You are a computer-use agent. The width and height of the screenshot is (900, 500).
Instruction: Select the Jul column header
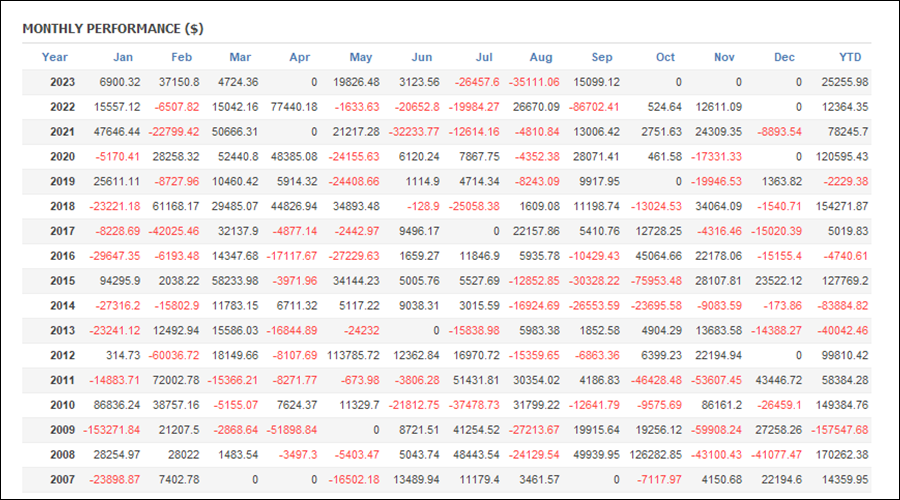(484, 57)
